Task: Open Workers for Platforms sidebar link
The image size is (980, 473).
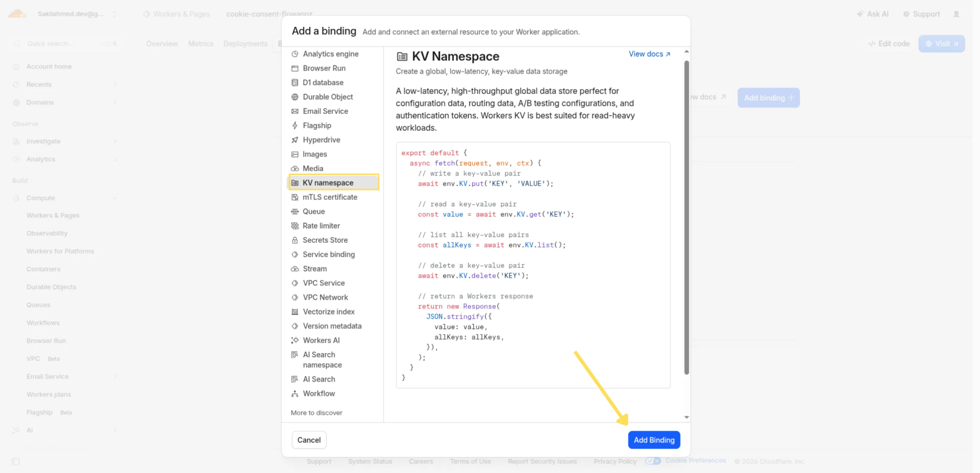Action: coord(60,251)
